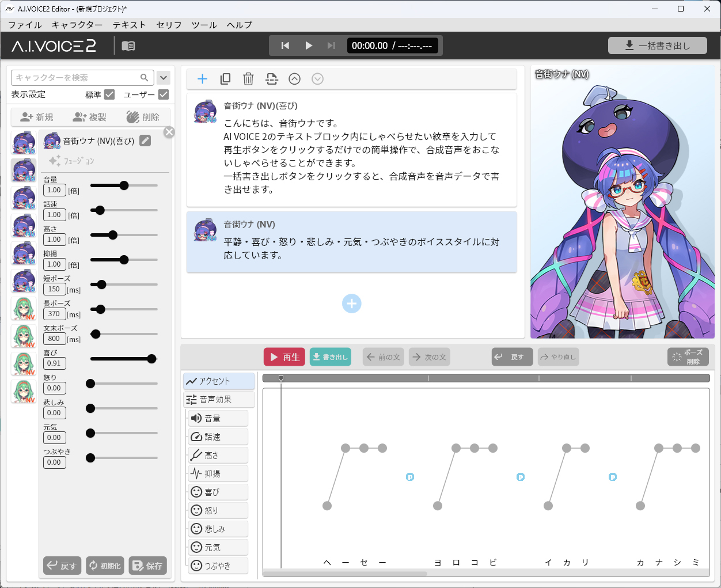Duplicate the selected text block
Viewport: 721px width, 588px height.
225,79
